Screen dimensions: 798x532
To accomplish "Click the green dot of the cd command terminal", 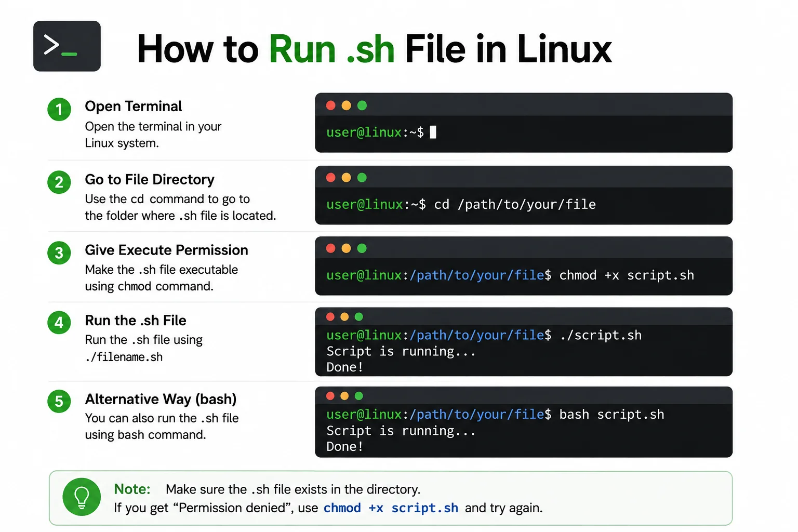I will click(362, 178).
